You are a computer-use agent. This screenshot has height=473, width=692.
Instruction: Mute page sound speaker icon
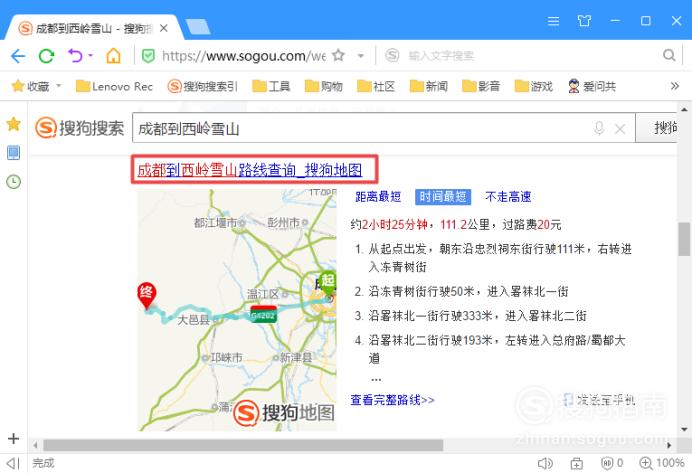(x=545, y=463)
